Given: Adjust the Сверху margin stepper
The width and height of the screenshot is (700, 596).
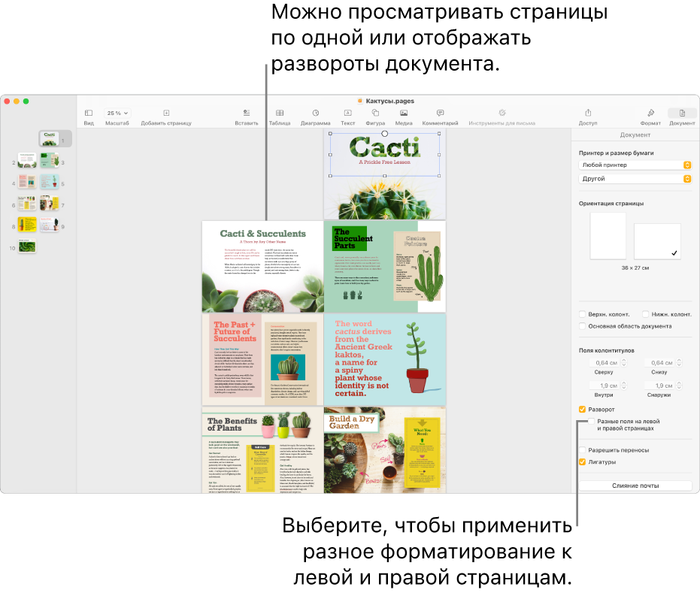Looking at the screenshot, I should click(624, 363).
